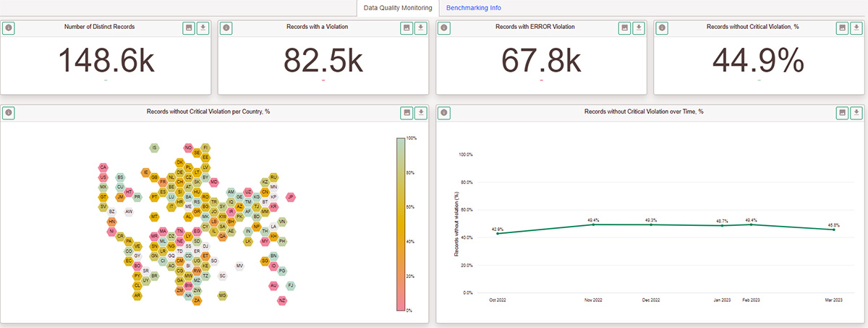Select the IS hexagon on the country map
The height and width of the screenshot is (328, 868).
click(154, 148)
